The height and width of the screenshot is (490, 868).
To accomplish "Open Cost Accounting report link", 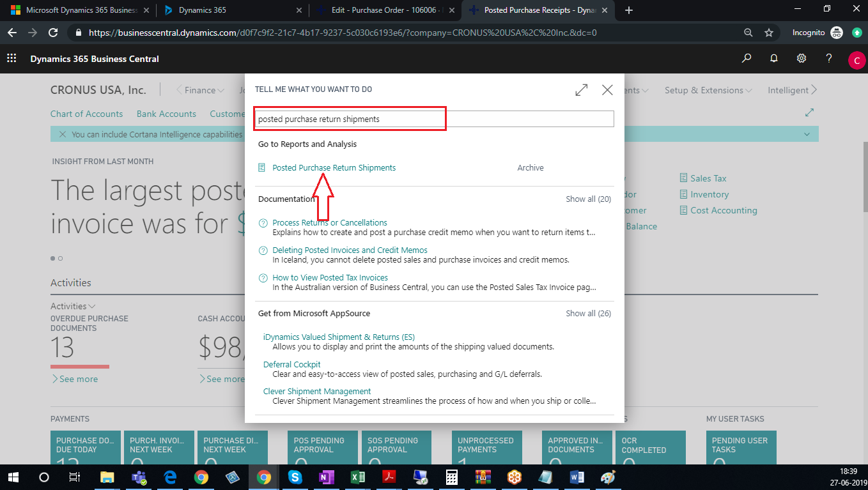I will (x=724, y=210).
